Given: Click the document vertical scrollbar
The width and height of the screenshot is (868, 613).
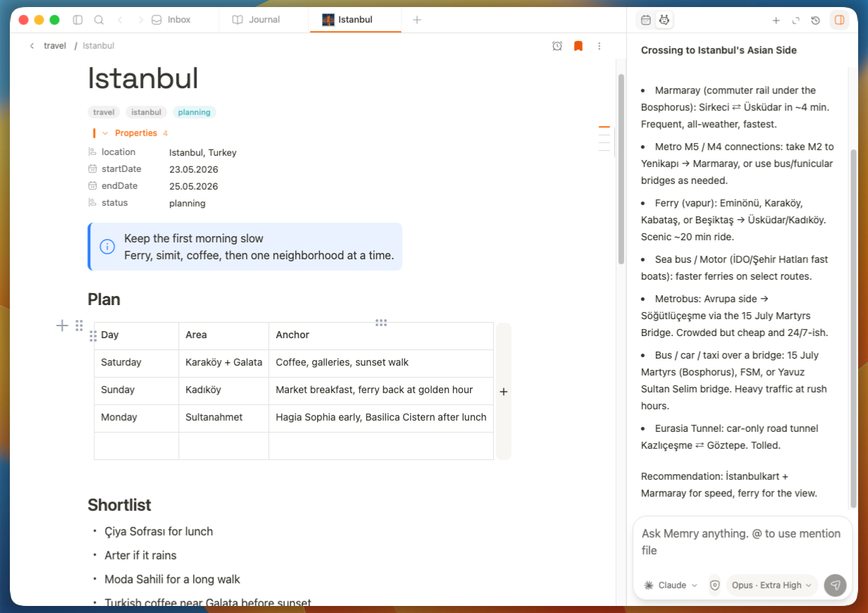Looking at the screenshot, I should point(621,169).
